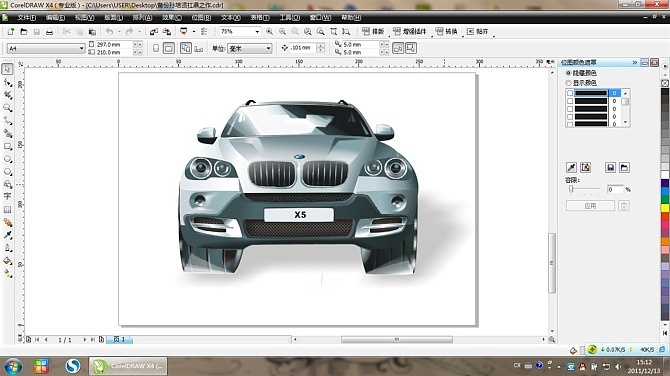The height and width of the screenshot is (376, 670).
Task: Click the Export icon in toolbar
Action: (x=167, y=32)
